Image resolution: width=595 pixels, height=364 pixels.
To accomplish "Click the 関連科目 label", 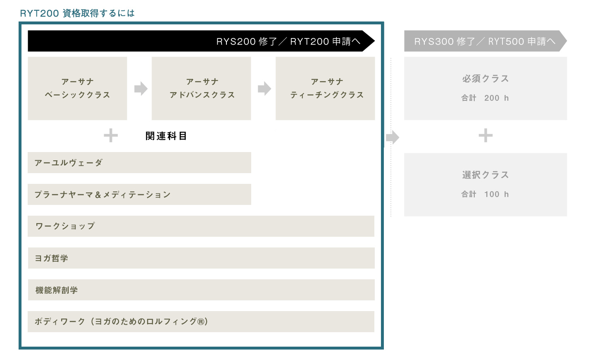I will 166,136.
